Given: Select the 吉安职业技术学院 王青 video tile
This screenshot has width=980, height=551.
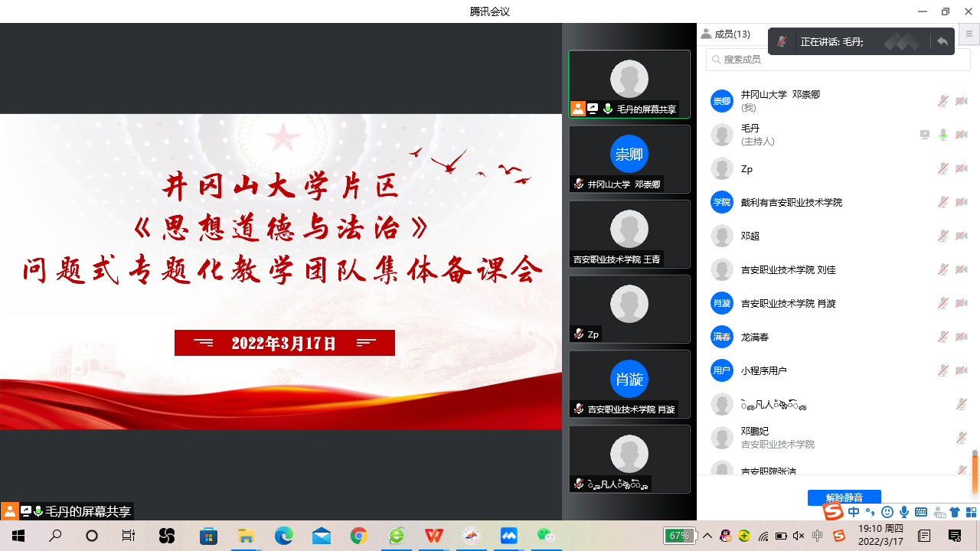Looking at the screenshot, I should [629, 234].
